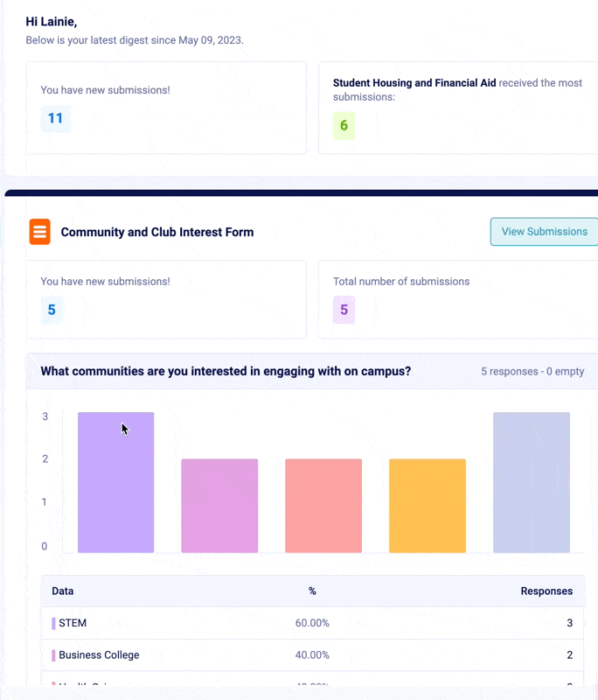
Task: Click the pink swatch beside Business College
Action: pyautogui.click(x=53, y=655)
